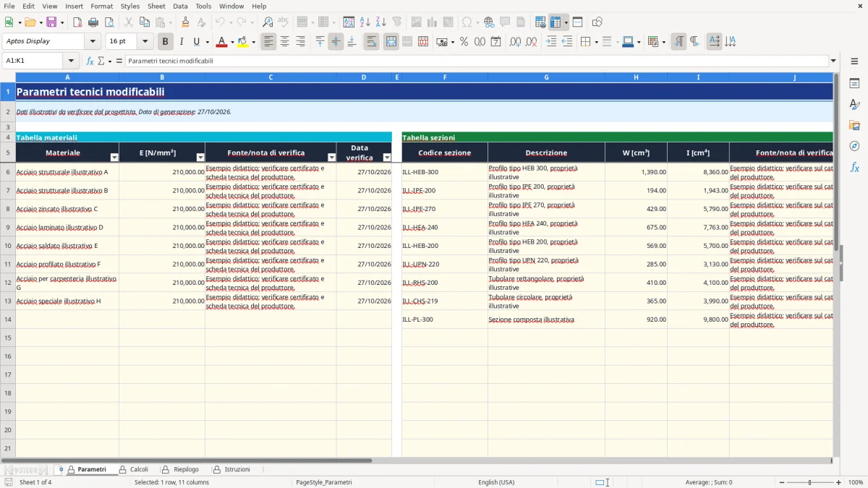Click the Insert Hyperlink globe icon
Screen dimensions: 868x488
point(489,22)
